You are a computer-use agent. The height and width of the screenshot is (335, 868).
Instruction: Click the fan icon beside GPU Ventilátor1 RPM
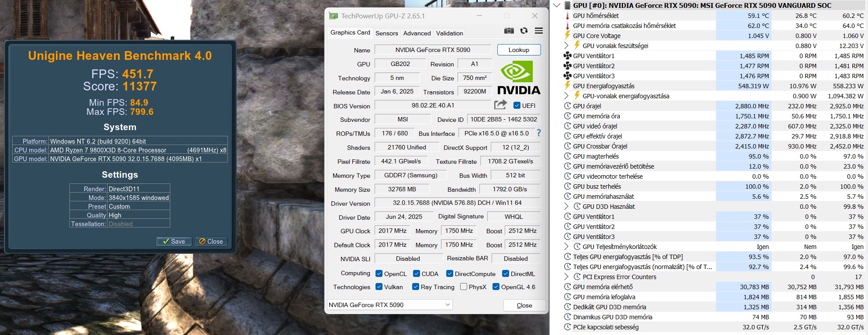[x=567, y=55]
